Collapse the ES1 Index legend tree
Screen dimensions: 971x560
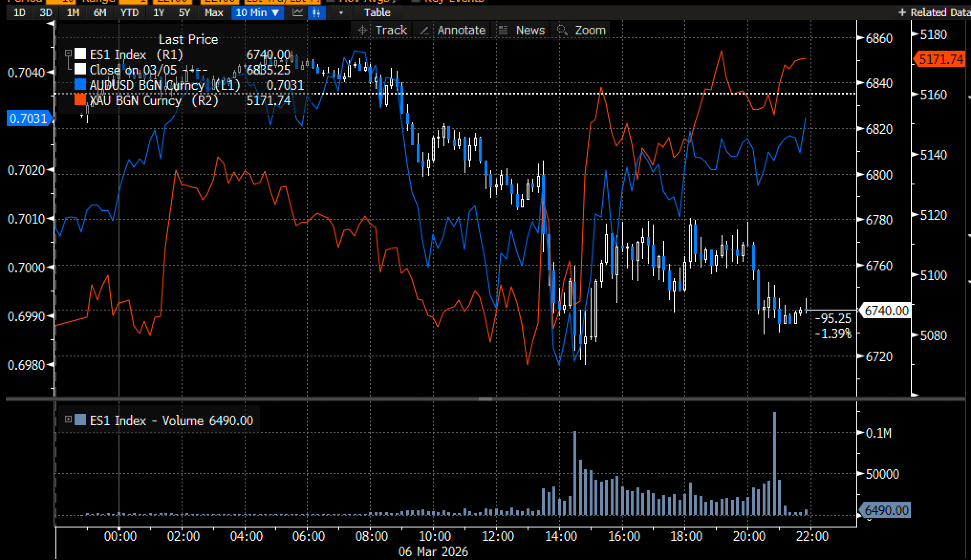[x=68, y=54]
